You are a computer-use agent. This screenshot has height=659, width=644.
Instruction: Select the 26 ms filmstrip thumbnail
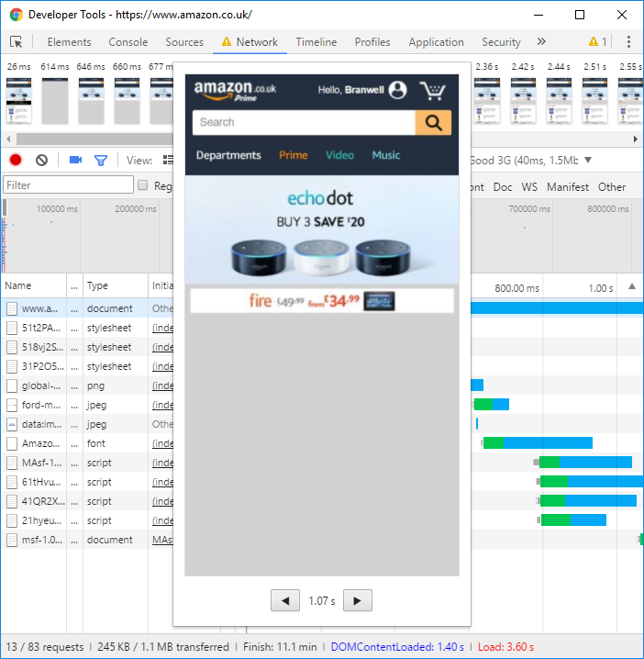19,101
